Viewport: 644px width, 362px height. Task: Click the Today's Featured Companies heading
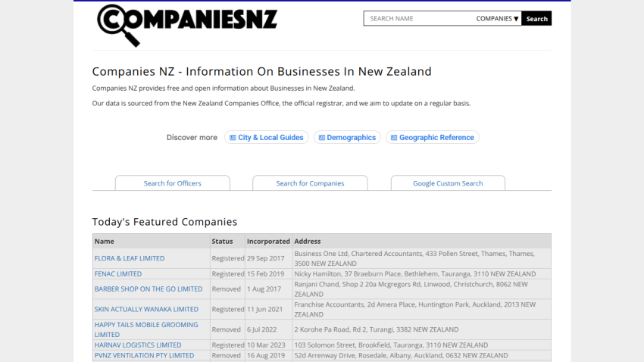pyautogui.click(x=164, y=222)
